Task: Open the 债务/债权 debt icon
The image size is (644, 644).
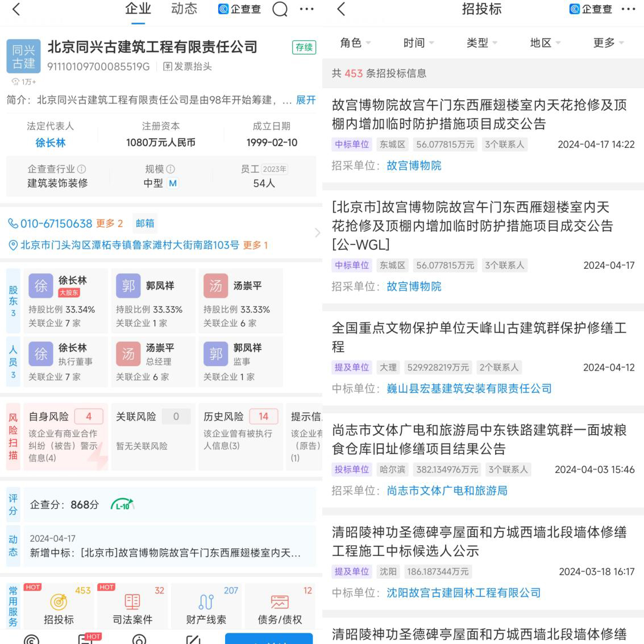Action: (280, 606)
